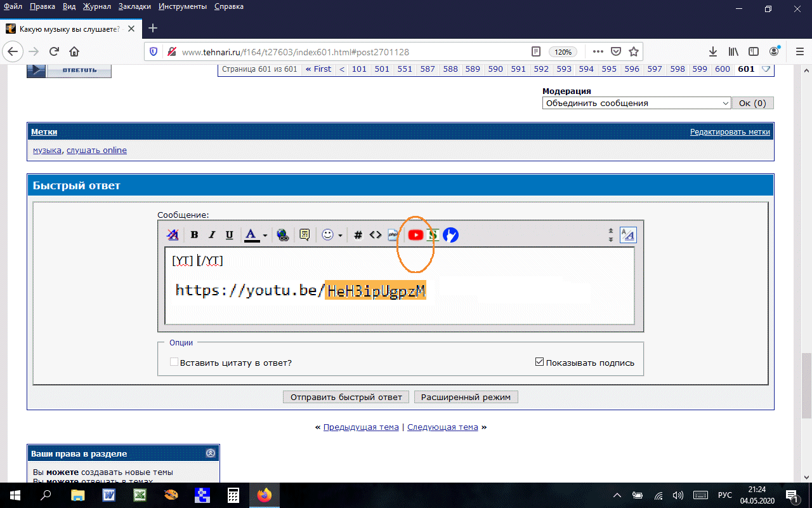Viewport: 812px width, 508px height.
Task: Open the Firefox downloads panel
Action: 713,51
